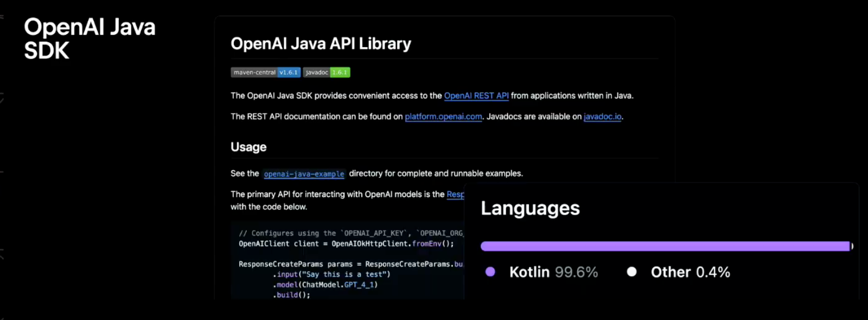The width and height of the screenshot is (868, 320).
Task: Follow the platform.openai.com link
Action: 443,117
